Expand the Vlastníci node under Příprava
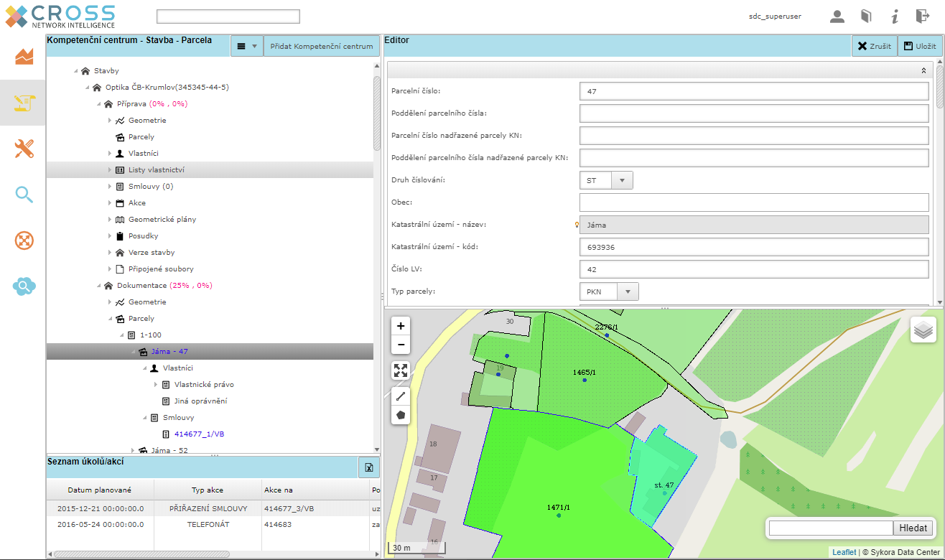 [x=110, y=154]
